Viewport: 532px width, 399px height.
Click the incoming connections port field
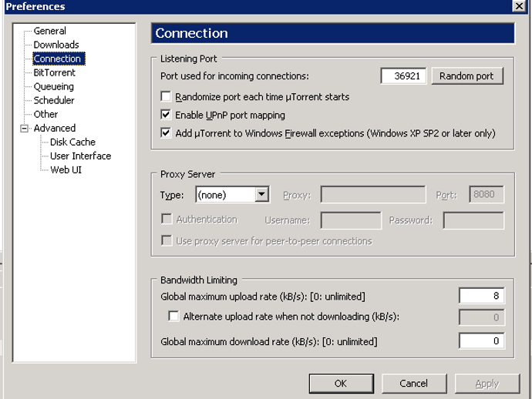point(403,76)
